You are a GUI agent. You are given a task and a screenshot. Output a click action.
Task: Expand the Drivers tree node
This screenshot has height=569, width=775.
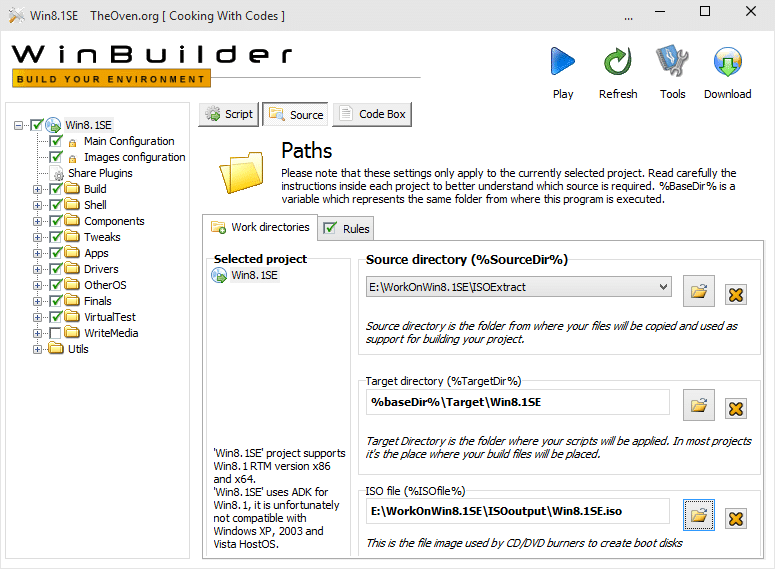click(x=38, y=269)
